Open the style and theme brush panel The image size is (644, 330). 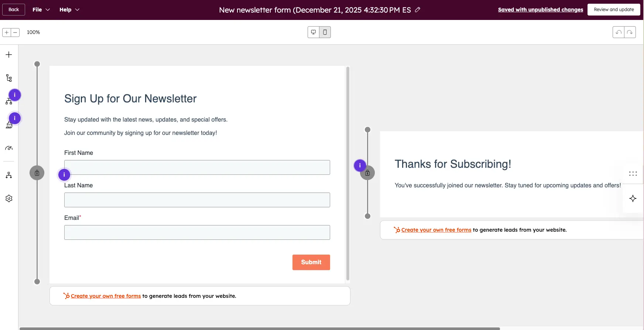coord(8,125)
